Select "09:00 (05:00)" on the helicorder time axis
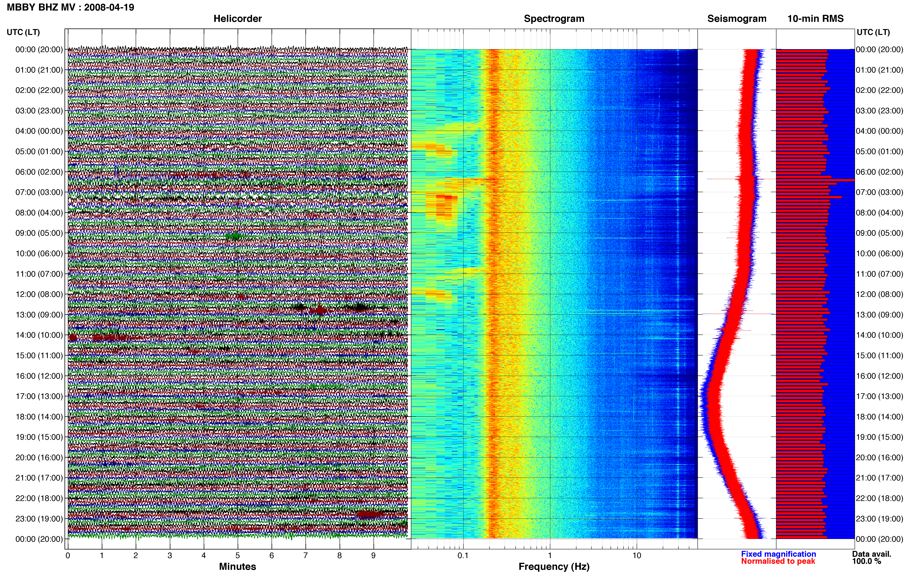Image resolution: width=924 pixels, height=578 pixels. (39, 233)
